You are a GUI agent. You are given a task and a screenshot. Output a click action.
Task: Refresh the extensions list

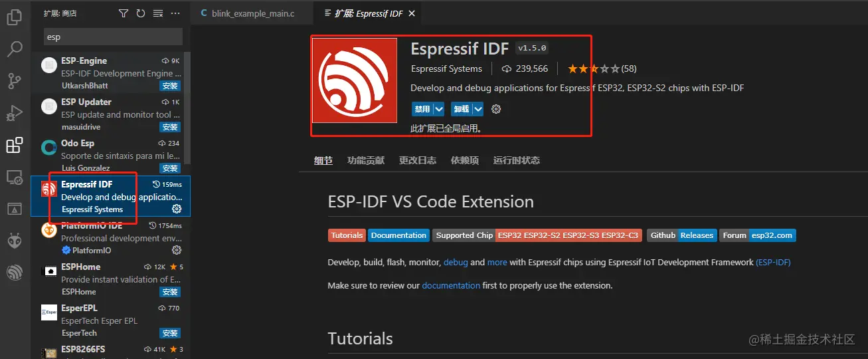pyautogui.click(x=141, y=13)
